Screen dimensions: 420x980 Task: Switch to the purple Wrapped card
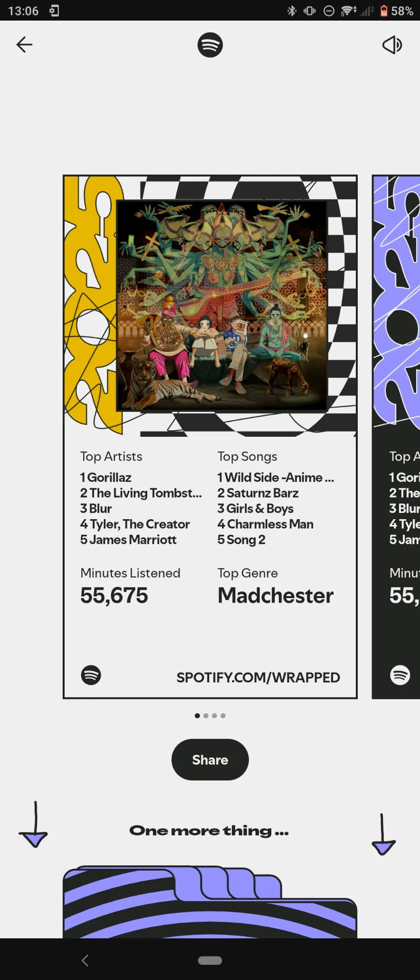[x=396, y=436]
